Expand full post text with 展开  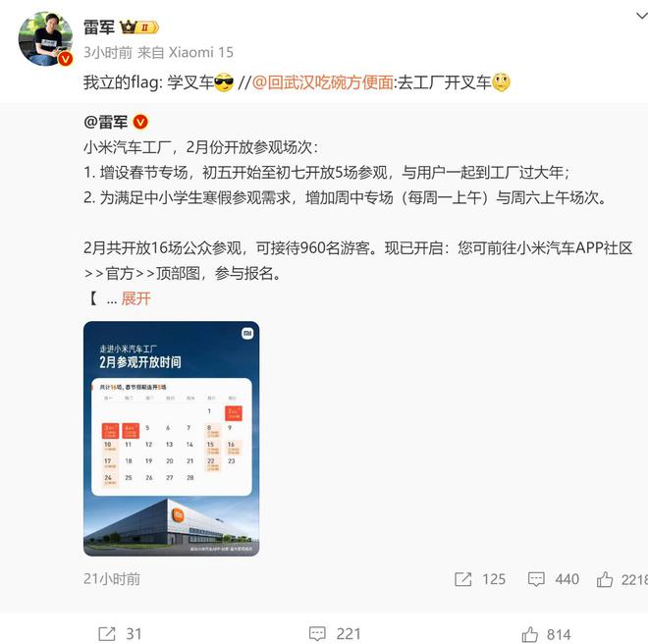pos(135,298)
